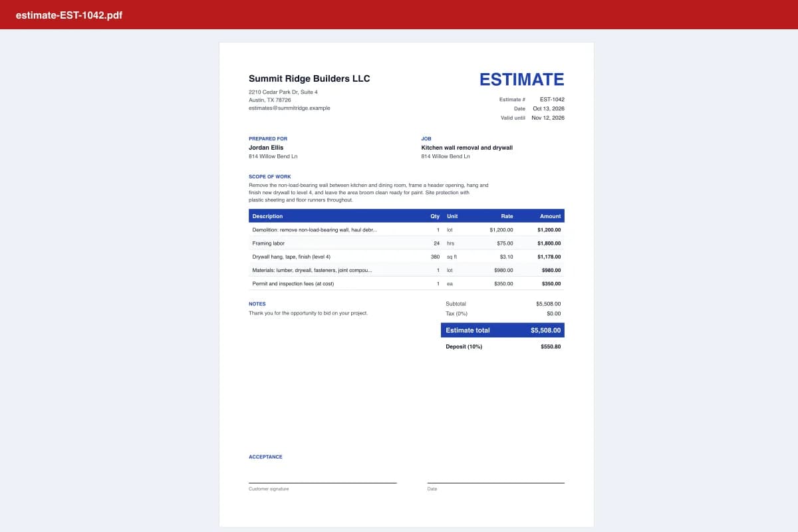Click the SCOPE OF WORK label
Screen dimensions: 798x532
tap(269, 177)
